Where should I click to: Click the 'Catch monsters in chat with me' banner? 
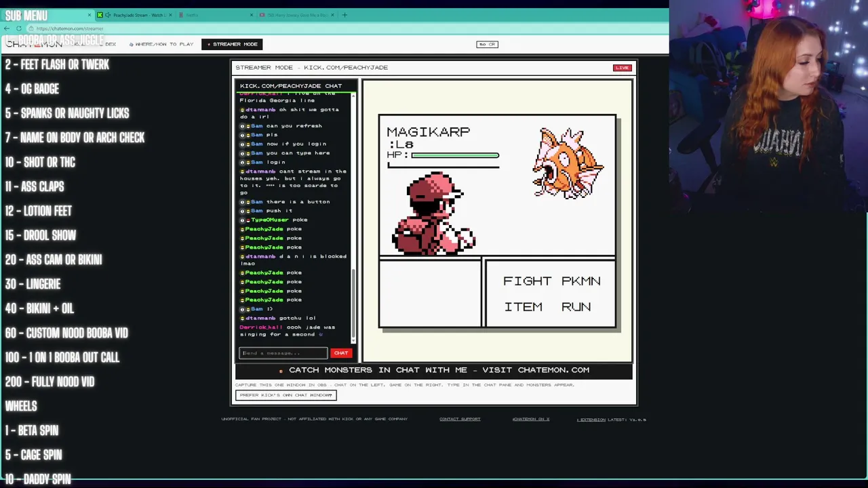pyautogui.click(x=434, y=370)
